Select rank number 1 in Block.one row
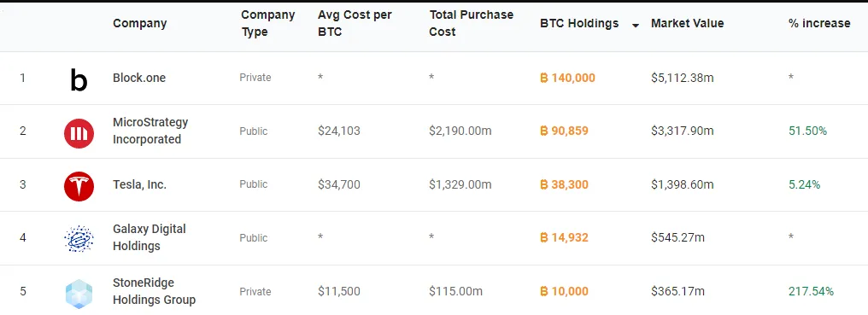Screen dimensions: 868x315 coord(23,78)
